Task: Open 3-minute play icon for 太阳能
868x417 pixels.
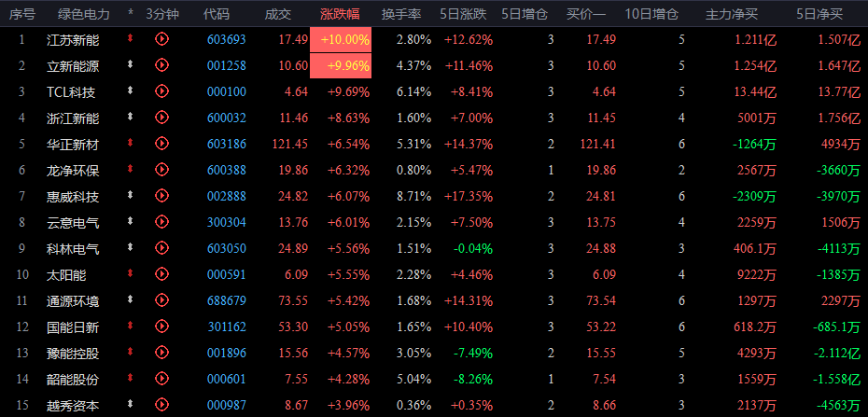Action: (161, 273)
